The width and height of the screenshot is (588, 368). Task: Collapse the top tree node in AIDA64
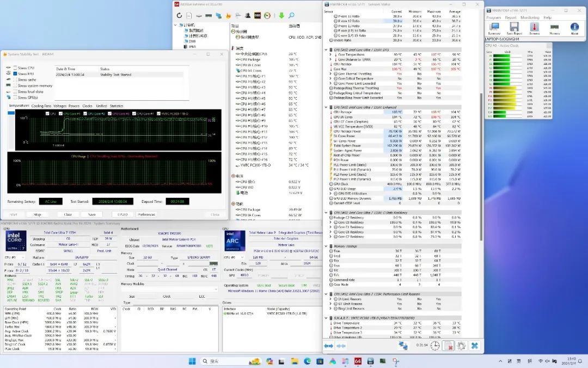click(175, 25)
